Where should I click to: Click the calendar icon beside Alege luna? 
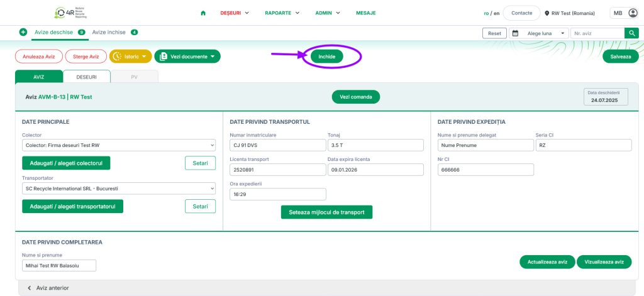515,33
